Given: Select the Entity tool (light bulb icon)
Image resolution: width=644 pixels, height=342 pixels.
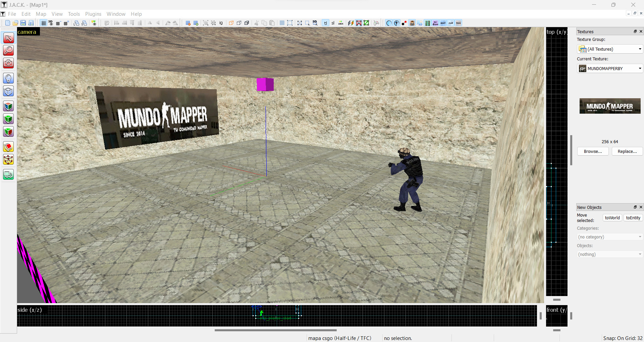Looking at the screenshot, I should click(x=8, y=78).
